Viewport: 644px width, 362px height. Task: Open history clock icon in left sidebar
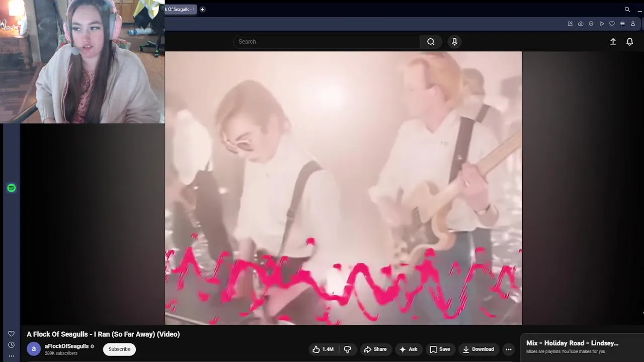click(11, 345)
